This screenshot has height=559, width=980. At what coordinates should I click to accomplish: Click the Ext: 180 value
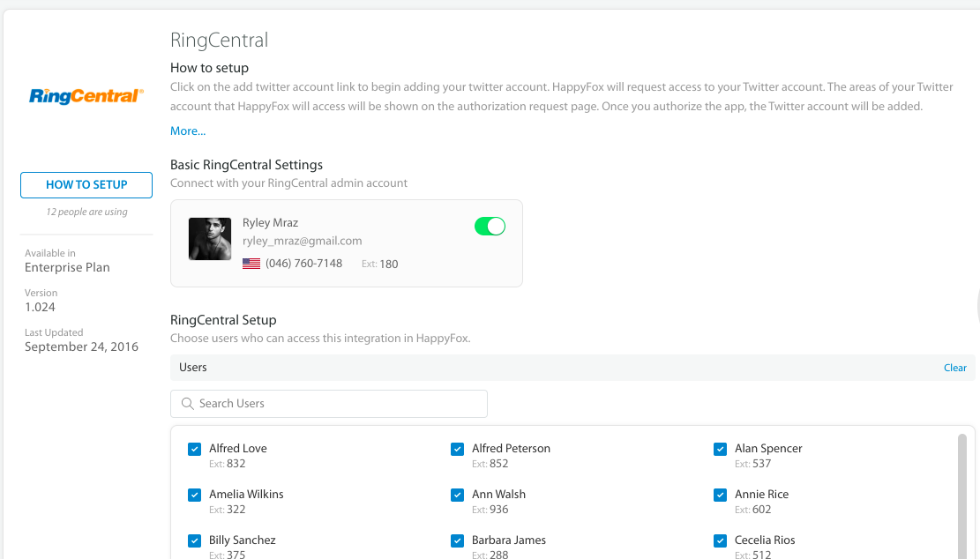[379, 265]
